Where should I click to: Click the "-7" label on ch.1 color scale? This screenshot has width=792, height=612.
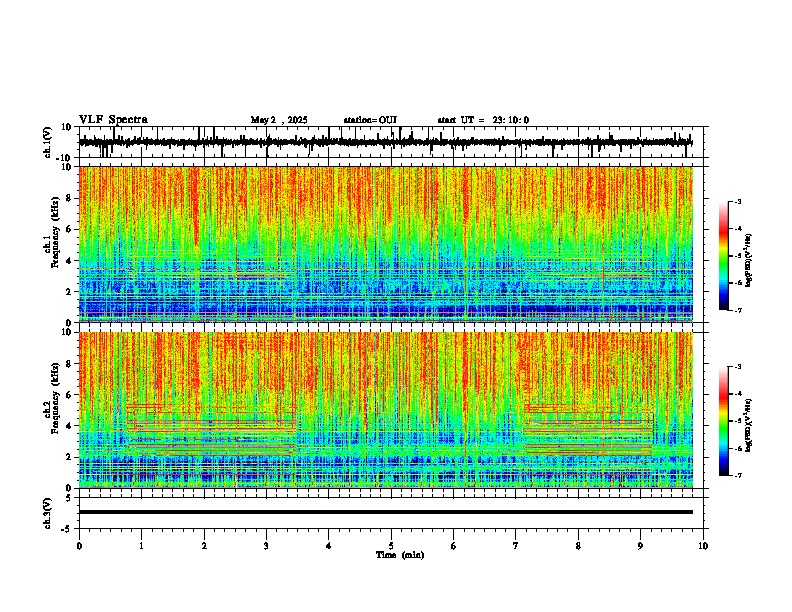[738, 310]
